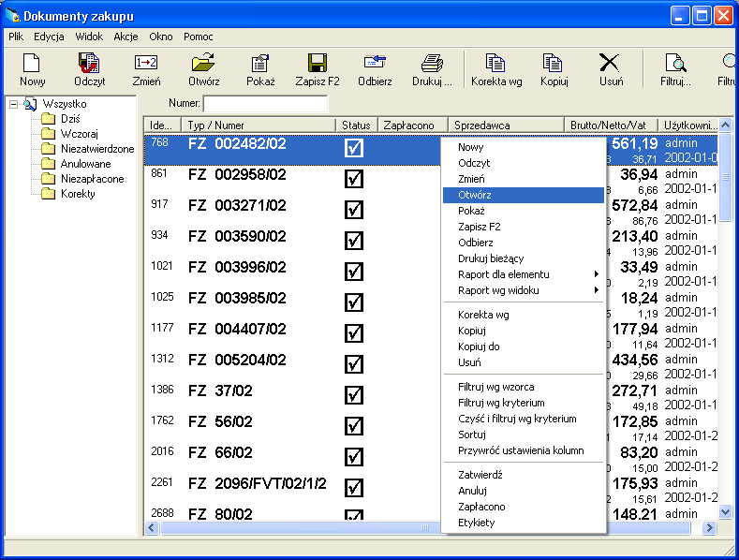
Task: Click the Filtruj... magnifier toolbar icon
Action: coord(675,63)
